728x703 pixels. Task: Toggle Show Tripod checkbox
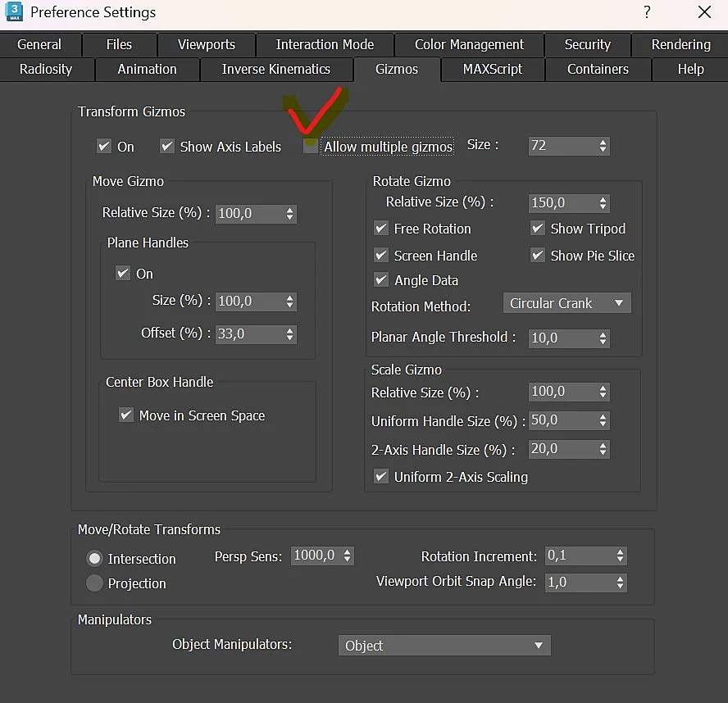tap(538, 229)
